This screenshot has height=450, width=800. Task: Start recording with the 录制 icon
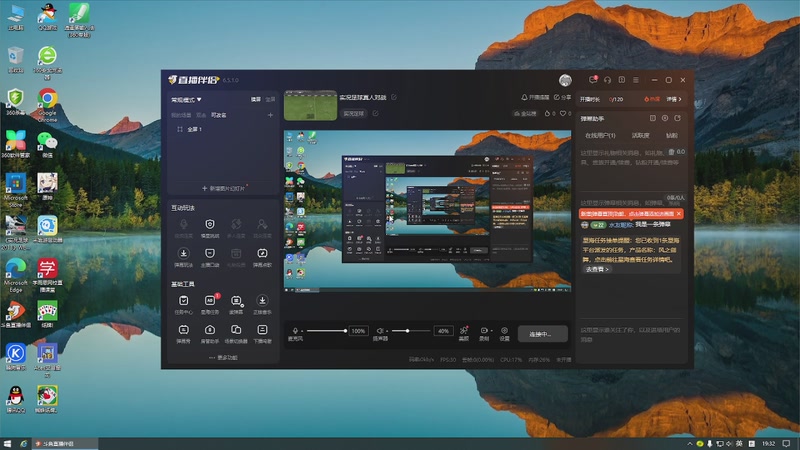(x=484, y=331)
